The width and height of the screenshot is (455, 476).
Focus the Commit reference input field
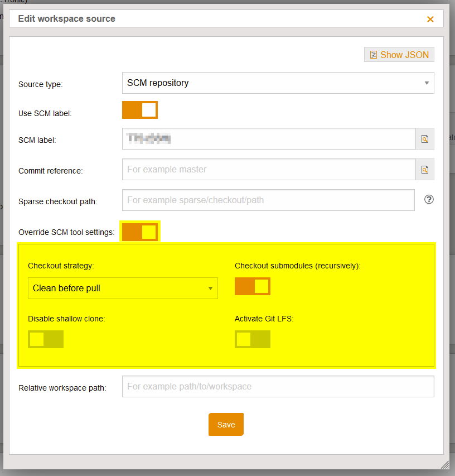tap(268, 170)
